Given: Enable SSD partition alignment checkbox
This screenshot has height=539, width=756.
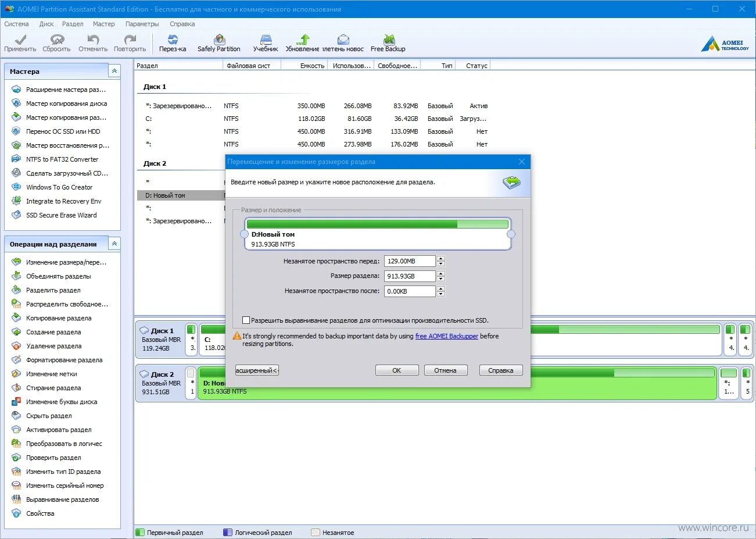Looking at the screenshot, I should tap(246, 320).
